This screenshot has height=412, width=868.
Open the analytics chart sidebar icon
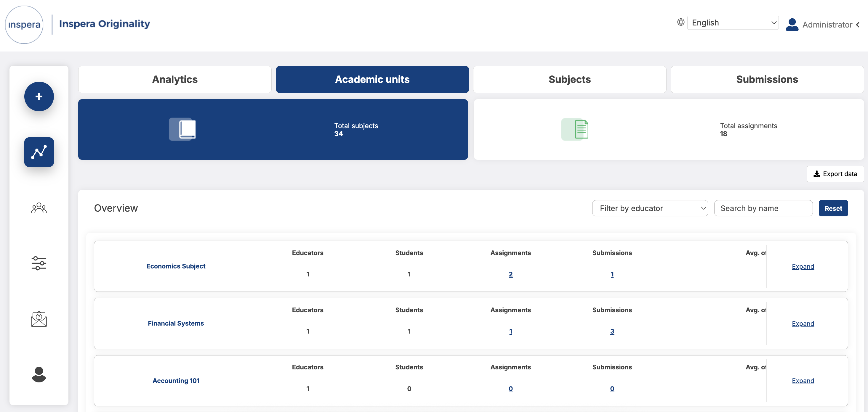click(39, 152)
